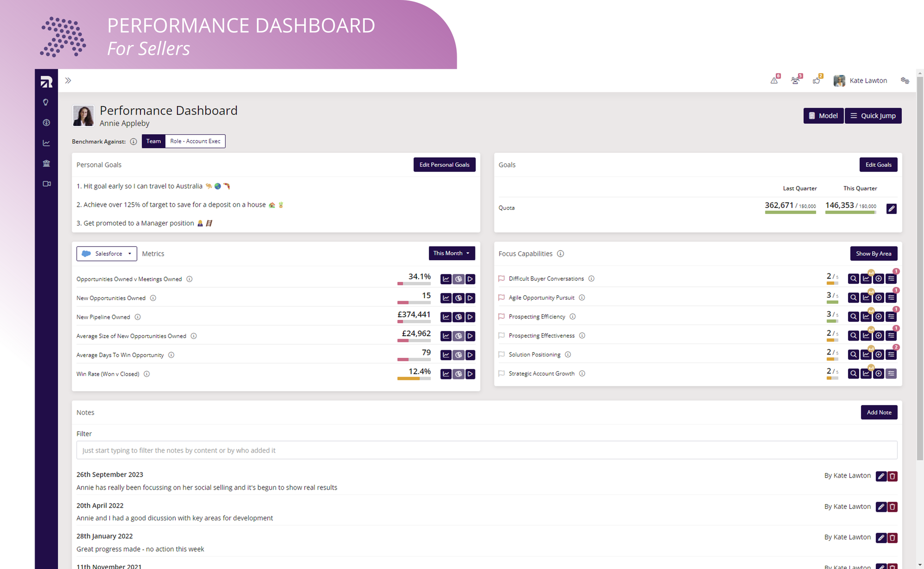Click the settings/configure icon for Win Rate metric

(457, 374)
